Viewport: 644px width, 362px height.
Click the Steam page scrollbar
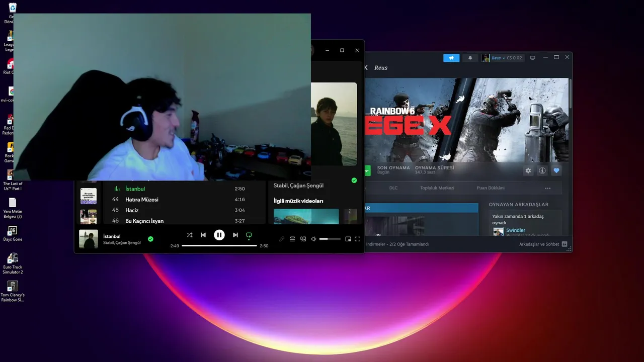coord(570,93)
